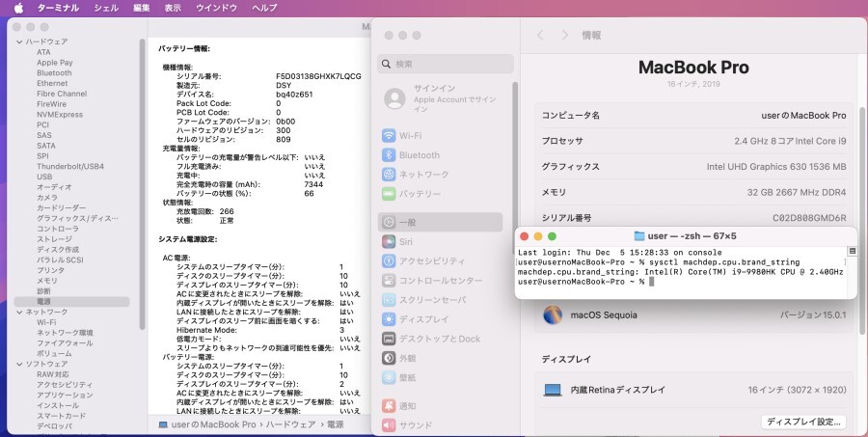Go forward with the right chevron in 情報

point(564,35)
